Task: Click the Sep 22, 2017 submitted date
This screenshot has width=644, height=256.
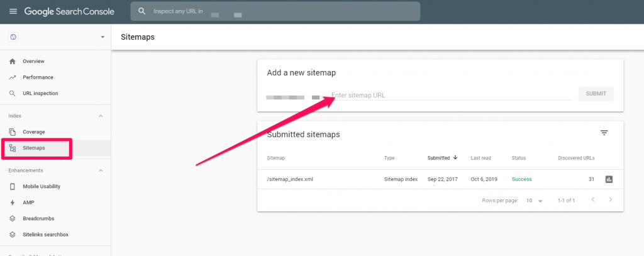Action: [x=442, y=179]
